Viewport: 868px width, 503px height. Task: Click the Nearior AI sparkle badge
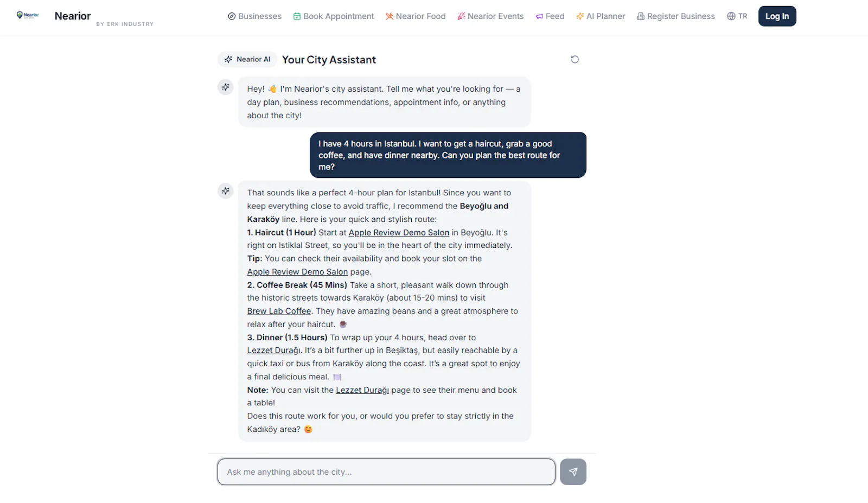(247, 59)
